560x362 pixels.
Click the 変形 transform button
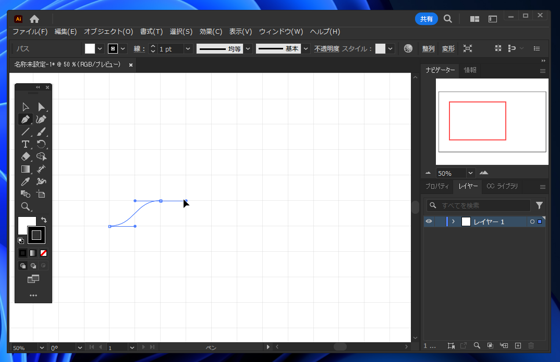click(x=448, y=49)
